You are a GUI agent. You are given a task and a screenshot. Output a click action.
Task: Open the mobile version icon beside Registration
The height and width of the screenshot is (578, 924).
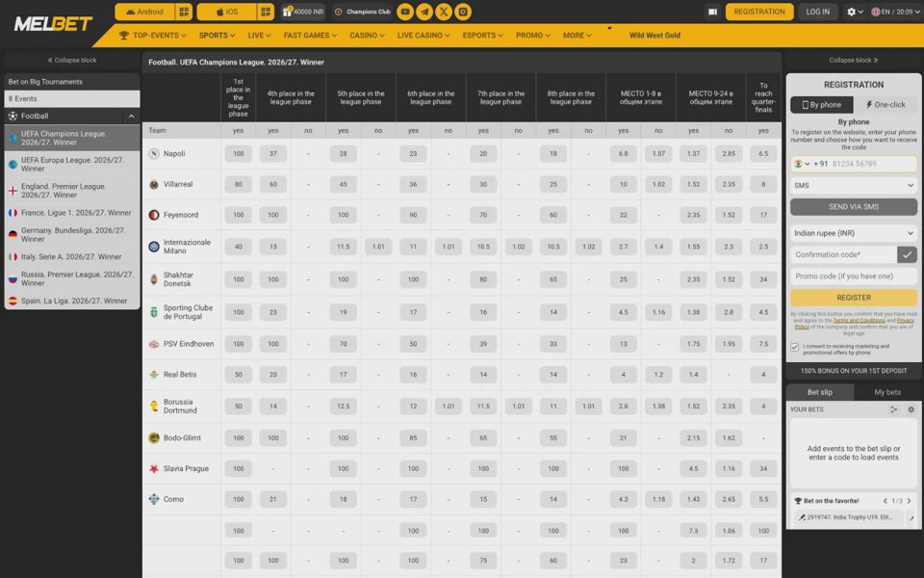click(712, 12)
